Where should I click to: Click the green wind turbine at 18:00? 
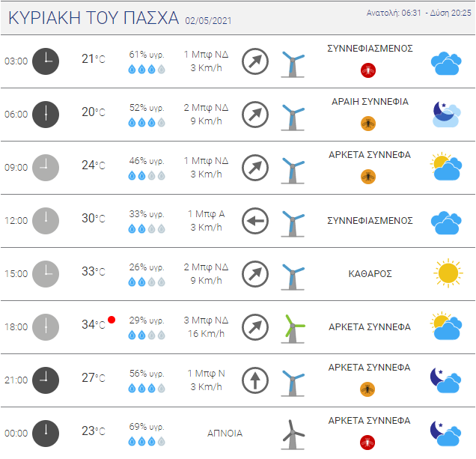tap(293, 329)
